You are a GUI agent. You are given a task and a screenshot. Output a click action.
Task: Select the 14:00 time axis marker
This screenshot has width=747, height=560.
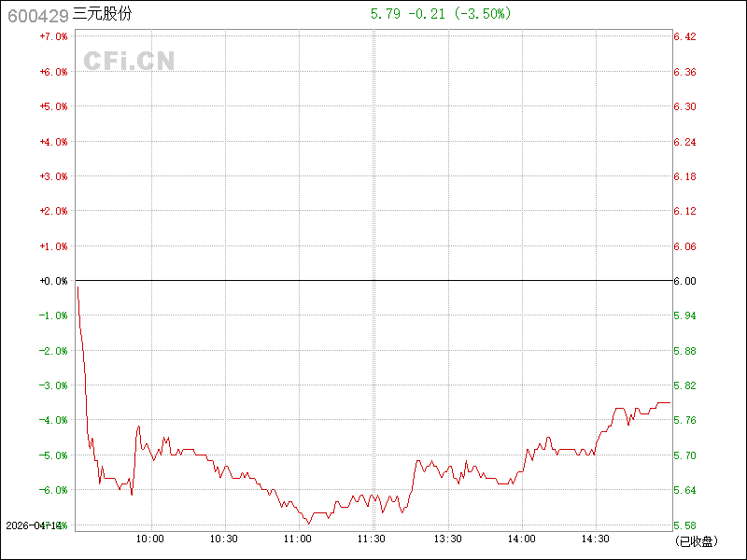click(522, 539)
